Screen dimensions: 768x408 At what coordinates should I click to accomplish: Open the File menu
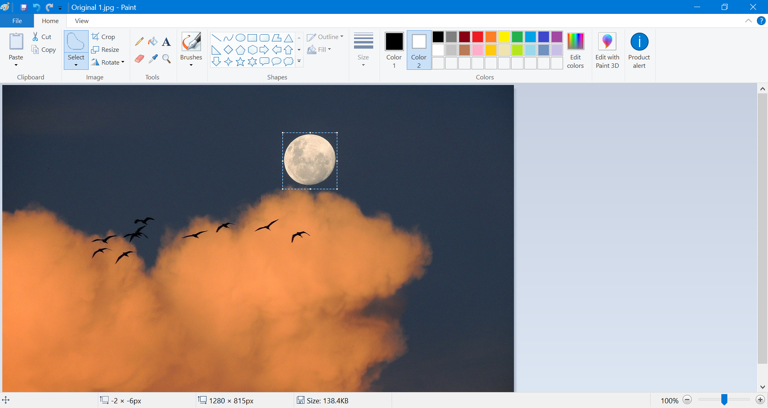[17, 21]
